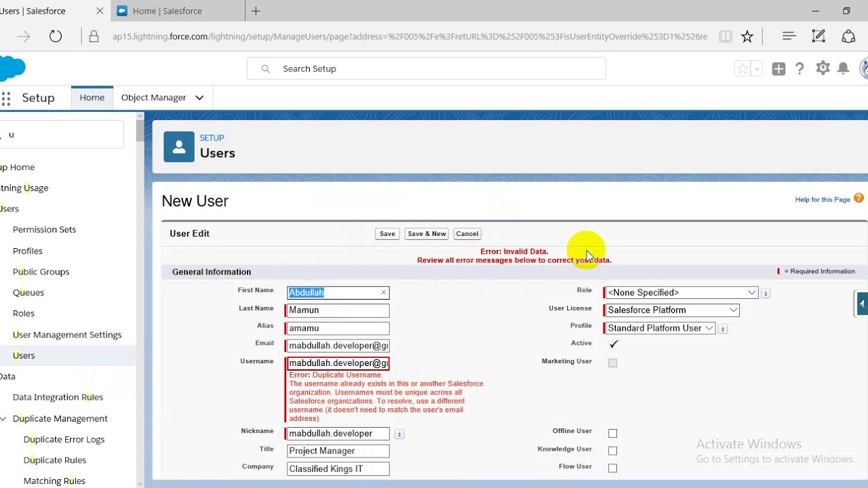Open Salesforce help question mark icon
868x488 pixels.
point(800,68)
